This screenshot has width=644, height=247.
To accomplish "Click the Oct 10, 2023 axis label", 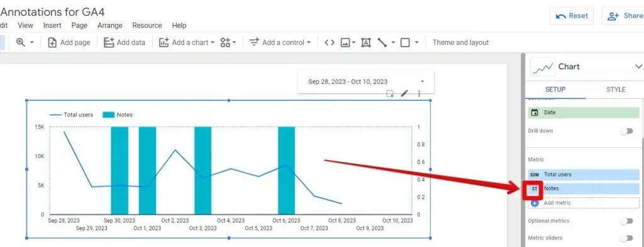I will [x=397, y=221].
